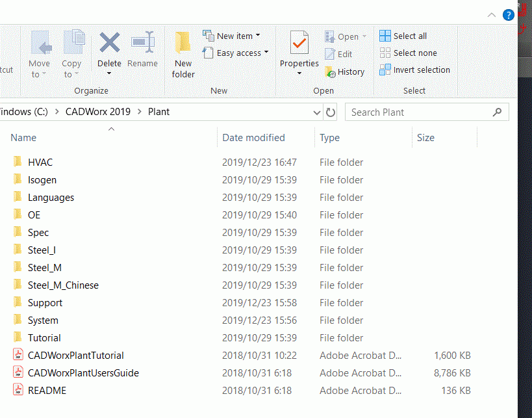Click the 2019/12/23 16:47 date cell
The width and height of the screenshot is (532, 418).
259,163
